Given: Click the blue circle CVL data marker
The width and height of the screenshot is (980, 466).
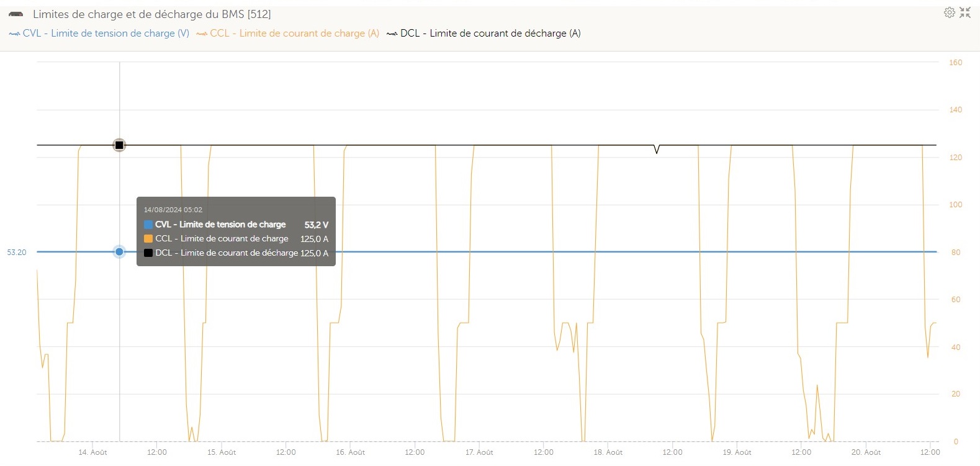Looking at the screenshot, I should (x=119, y=252).
